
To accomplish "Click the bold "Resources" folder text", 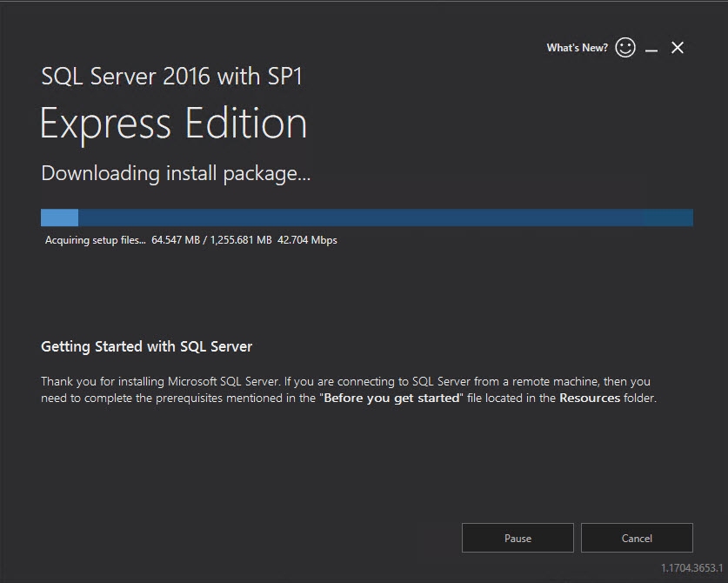I will point(589,399).
